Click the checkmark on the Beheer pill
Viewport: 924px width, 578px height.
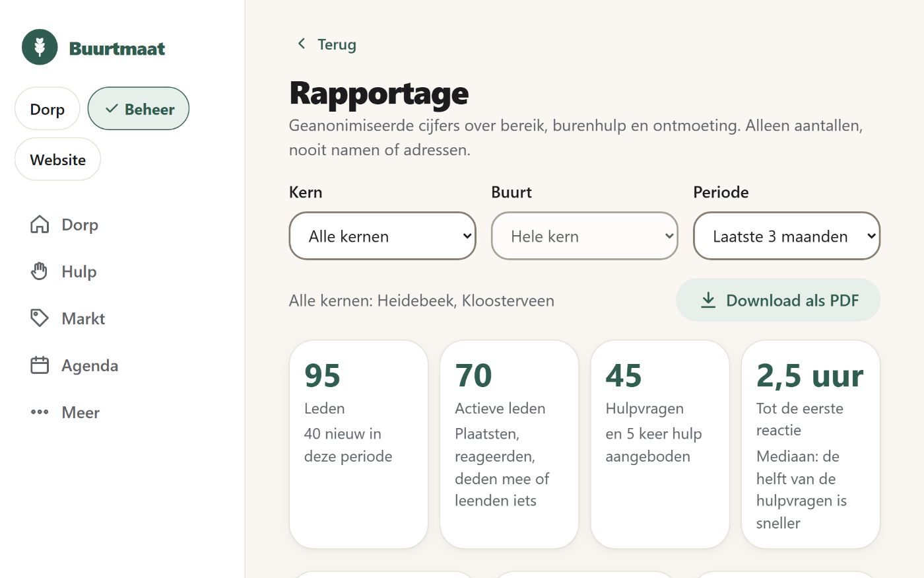112,108
